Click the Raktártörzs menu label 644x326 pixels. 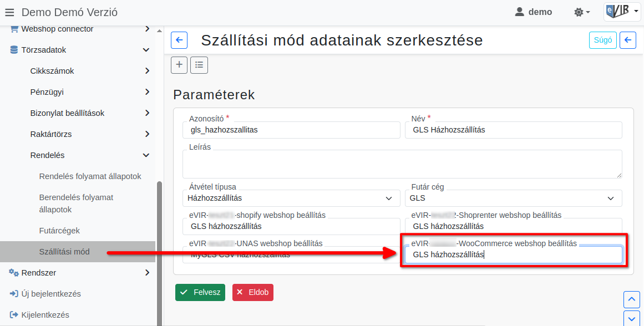coord(51,134)
